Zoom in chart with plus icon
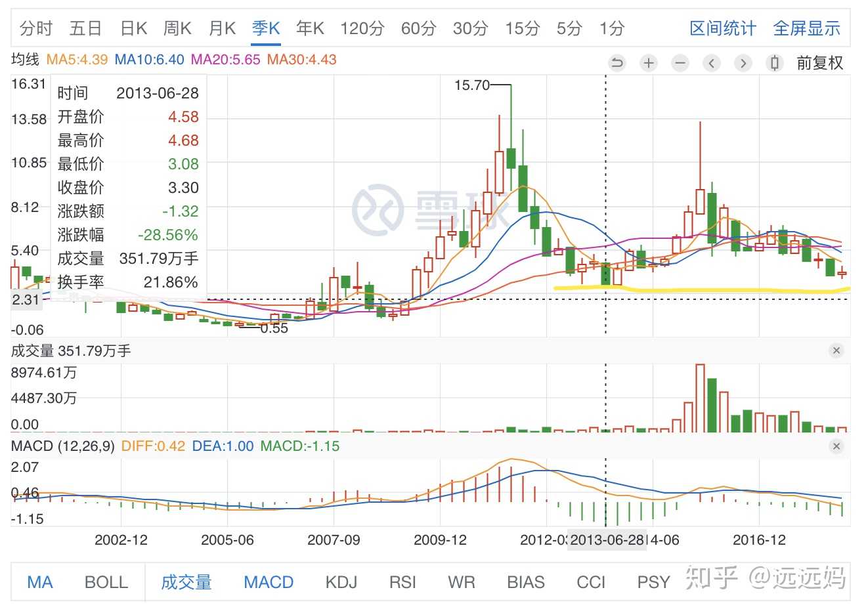Image resolution: width=868 pixels, height=613 pixels. pos(649,63)
